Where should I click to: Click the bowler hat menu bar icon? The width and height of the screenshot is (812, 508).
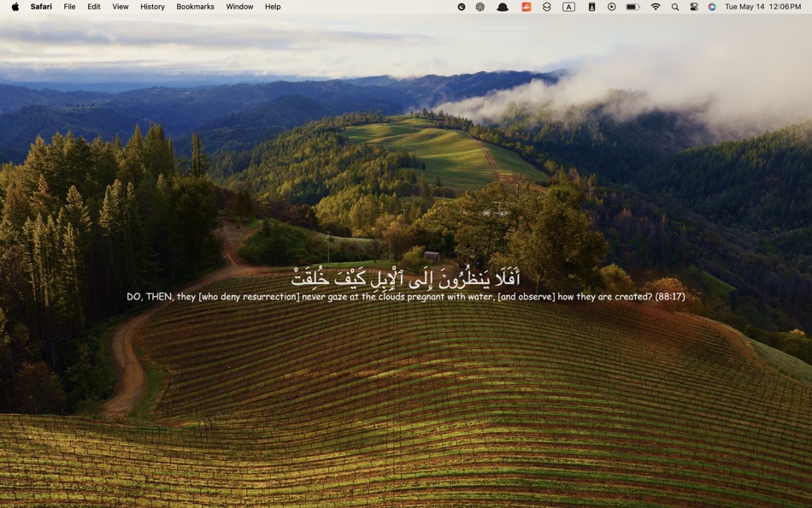coord(503,7)
